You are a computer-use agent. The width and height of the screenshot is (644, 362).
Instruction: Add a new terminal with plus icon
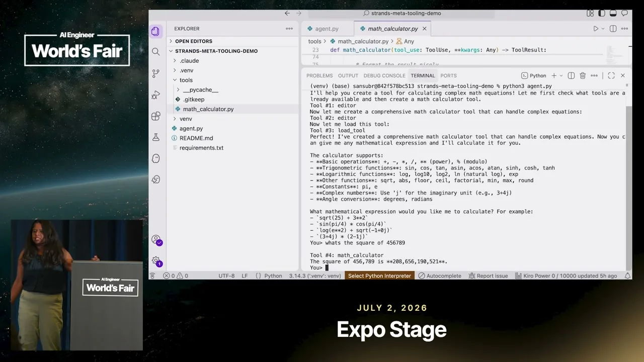tap(554, 75)
